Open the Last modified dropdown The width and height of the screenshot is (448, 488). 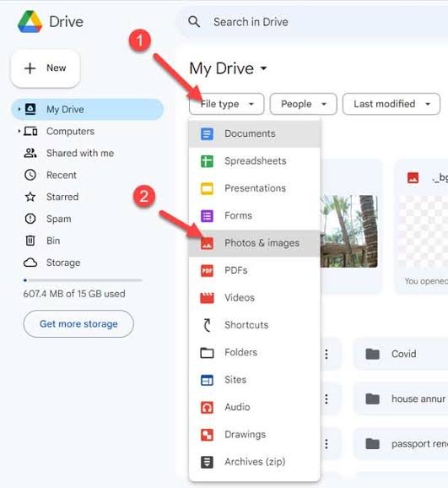[x=391, y=104]
